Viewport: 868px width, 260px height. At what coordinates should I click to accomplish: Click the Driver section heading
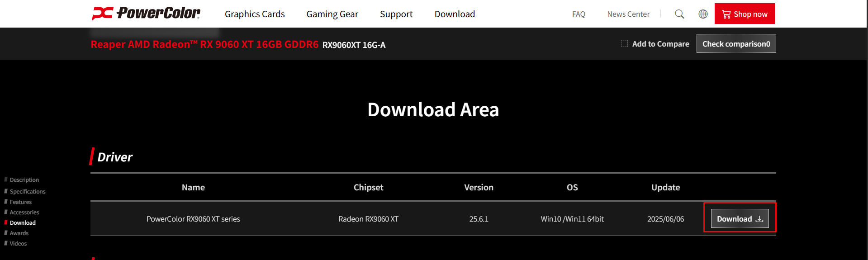(x=115, y=157)
